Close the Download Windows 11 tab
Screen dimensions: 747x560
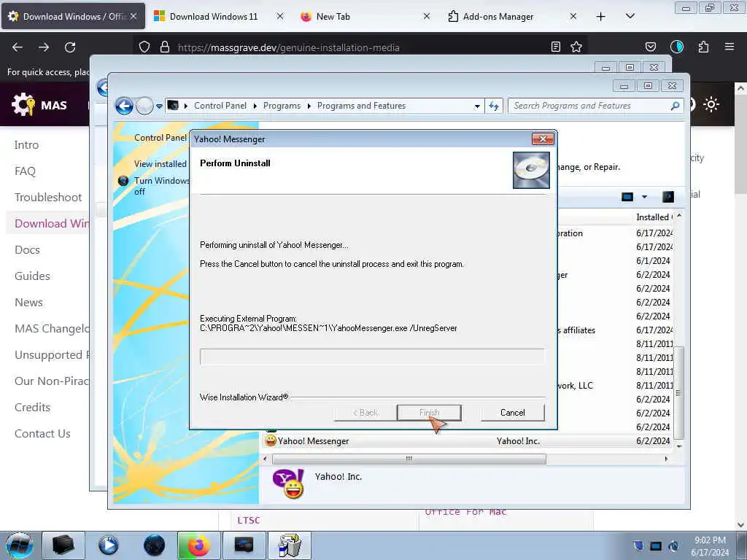coord(280,16)
